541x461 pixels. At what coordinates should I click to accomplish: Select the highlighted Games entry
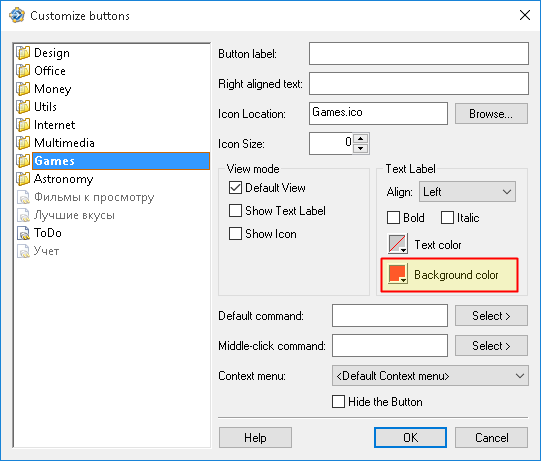pos(121,161)
